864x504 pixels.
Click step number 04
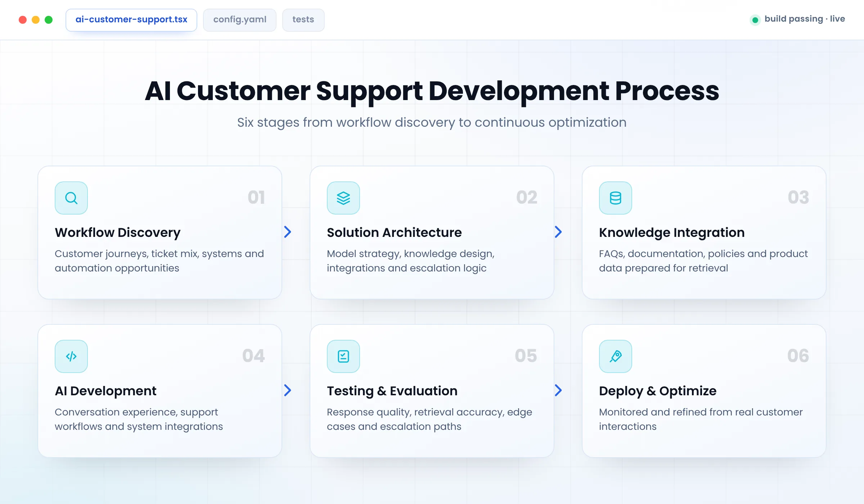pos(254,356)
